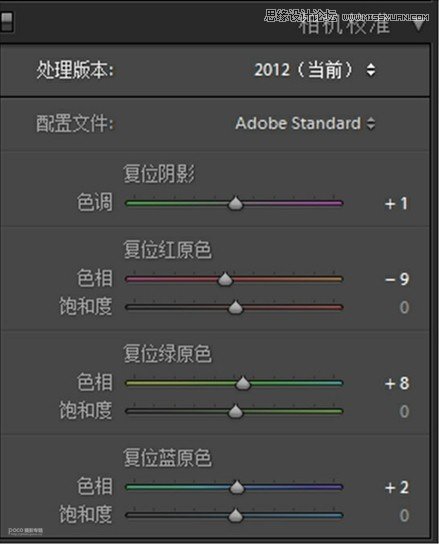Click the 复位红原色 reset label
This screenshot has height=544, width=439.
pyautogui.click(x=167, y=249)
